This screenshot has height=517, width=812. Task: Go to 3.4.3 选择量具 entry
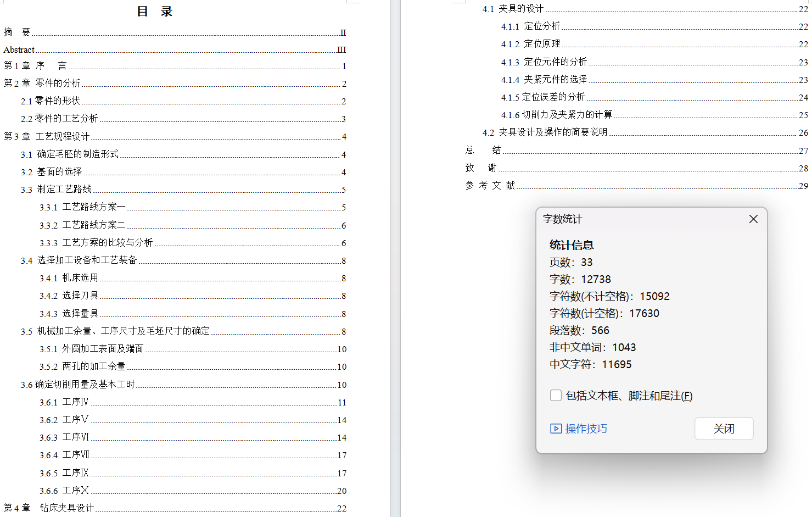coord(193,314)
